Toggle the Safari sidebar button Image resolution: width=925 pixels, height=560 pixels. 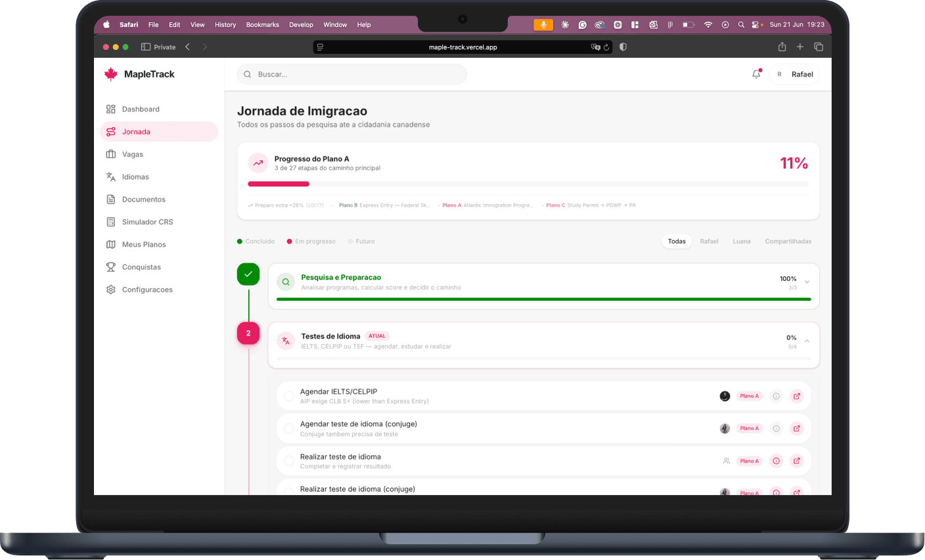(146, 47)
